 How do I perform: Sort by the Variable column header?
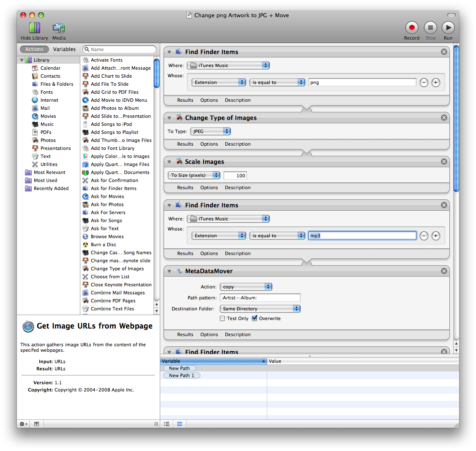[x=213, y=361]
